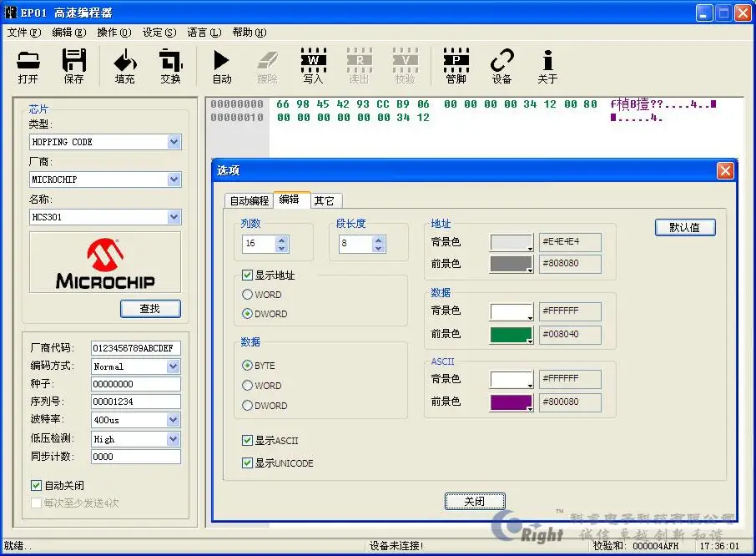Open the 类型 HOPPING CODE dropdown

174,142
